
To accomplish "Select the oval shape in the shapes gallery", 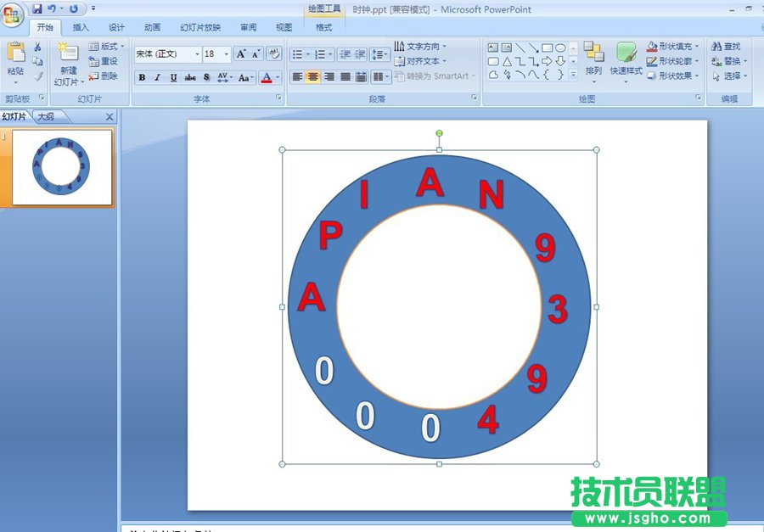I will (x=559, y=49).
